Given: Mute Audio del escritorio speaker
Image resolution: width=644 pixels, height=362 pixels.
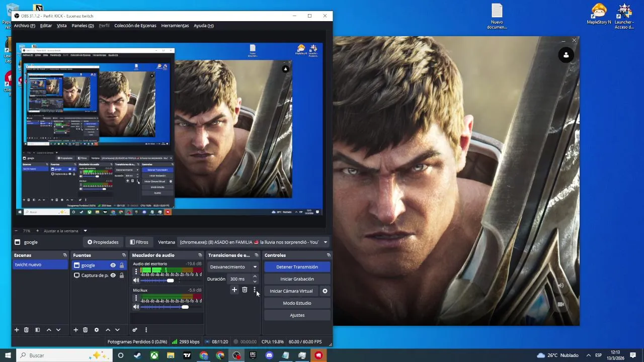Looking at the screenshot, I should 136,280.
